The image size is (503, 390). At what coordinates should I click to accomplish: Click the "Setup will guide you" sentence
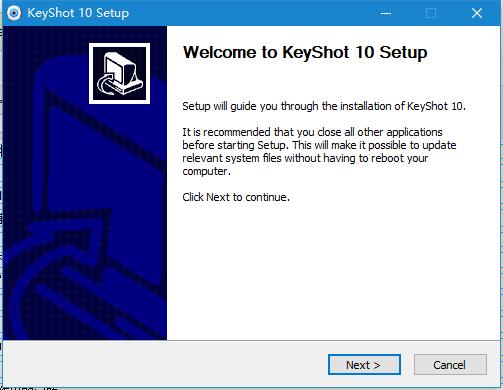pyautogui.click(x=324, y=106)
